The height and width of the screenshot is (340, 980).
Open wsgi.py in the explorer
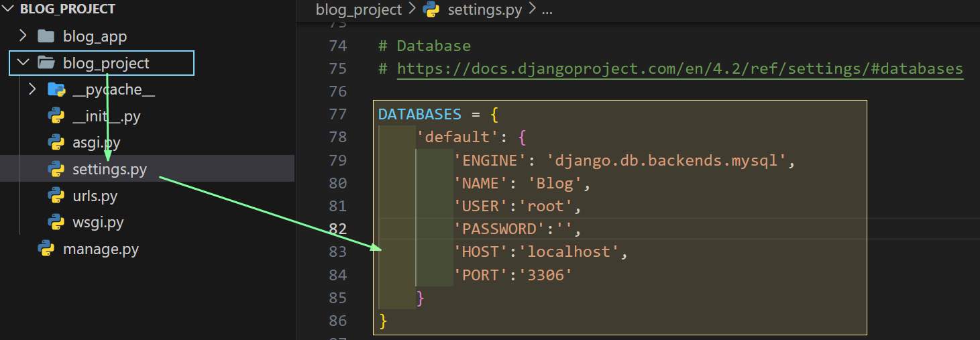pos(98,222)
